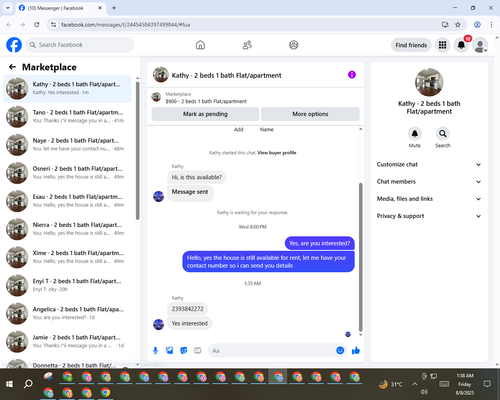The image size is (500, 400).
Task: Open the Windows notification center
Action: 487,384
